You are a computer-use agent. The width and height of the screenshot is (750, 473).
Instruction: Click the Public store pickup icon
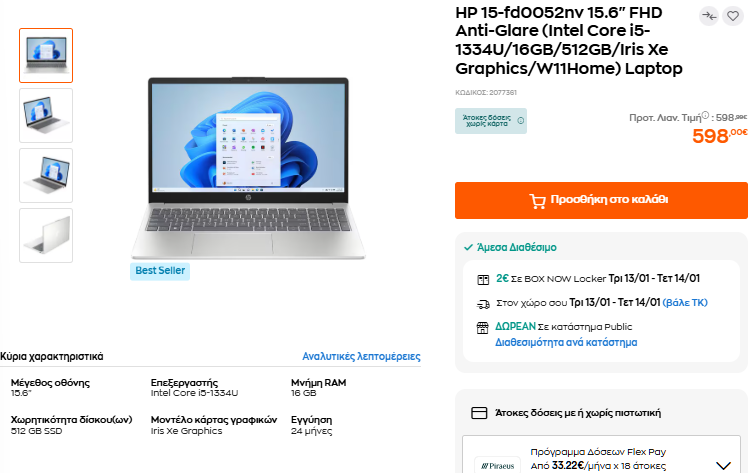(482, 327)
